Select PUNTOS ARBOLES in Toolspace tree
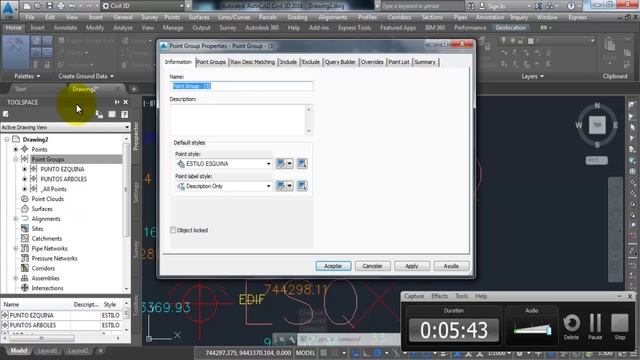 (x=64, y=179)
